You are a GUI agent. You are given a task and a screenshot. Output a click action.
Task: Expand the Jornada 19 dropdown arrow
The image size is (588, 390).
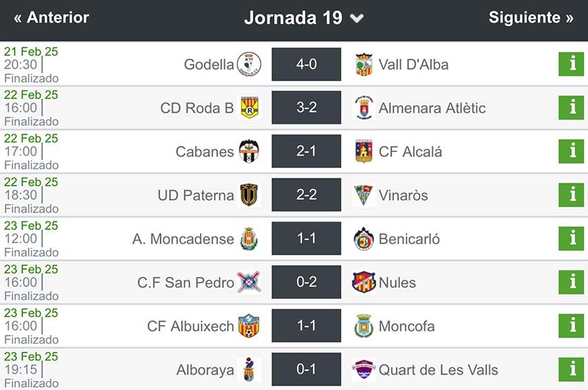tap(357, 18)
